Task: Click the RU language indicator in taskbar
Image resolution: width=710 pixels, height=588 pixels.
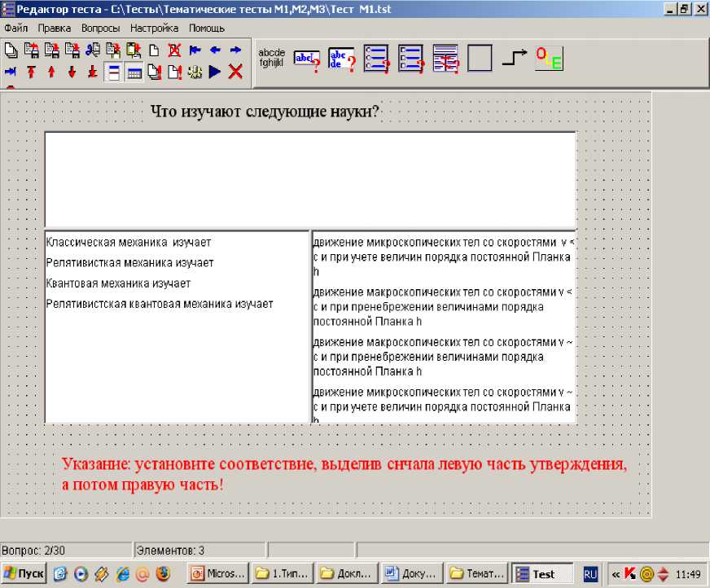Action: [590, 574]
